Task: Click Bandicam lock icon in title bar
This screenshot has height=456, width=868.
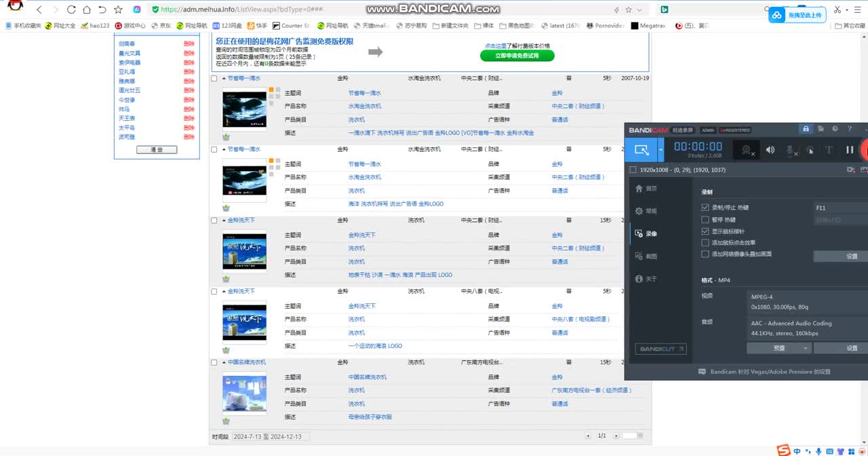Action: pos(806,129)
